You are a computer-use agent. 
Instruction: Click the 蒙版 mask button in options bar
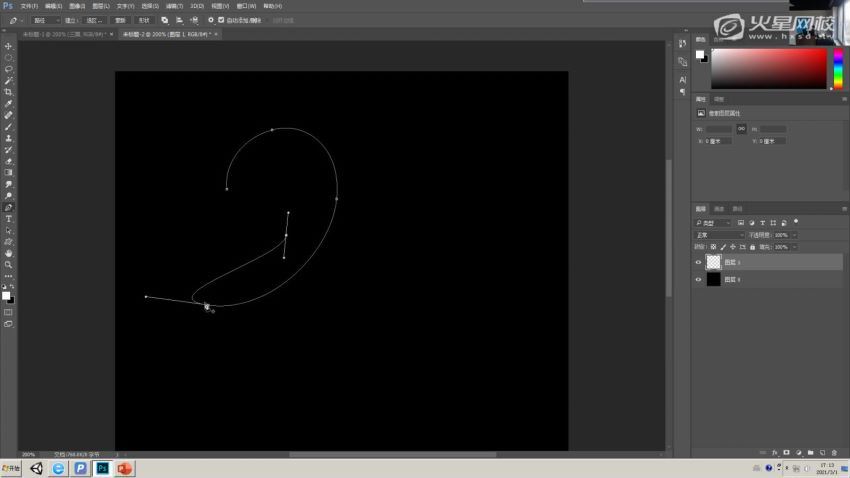[120, 20]
